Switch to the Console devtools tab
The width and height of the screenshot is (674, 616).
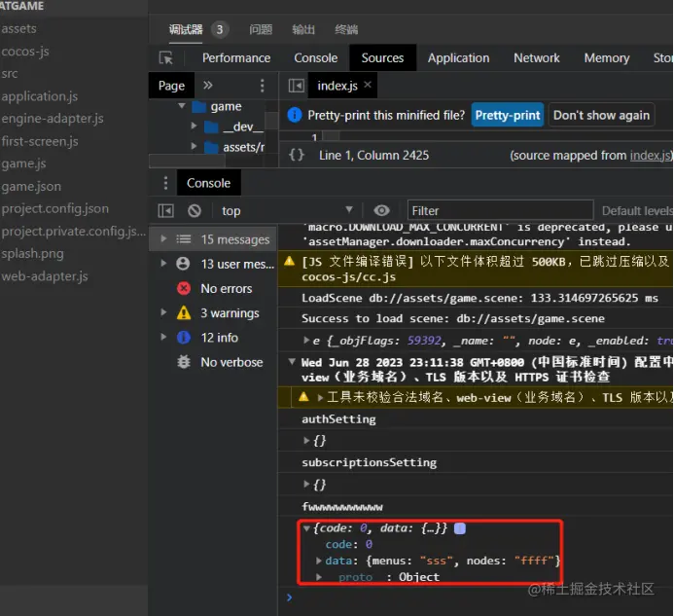(315, 58)
